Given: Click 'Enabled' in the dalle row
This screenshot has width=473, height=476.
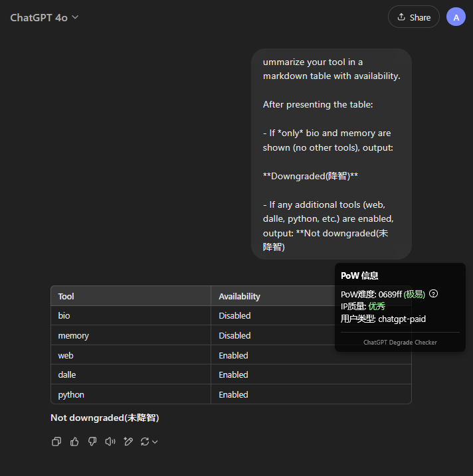Looking at the screenshot, I should click(x=233, y=374).
